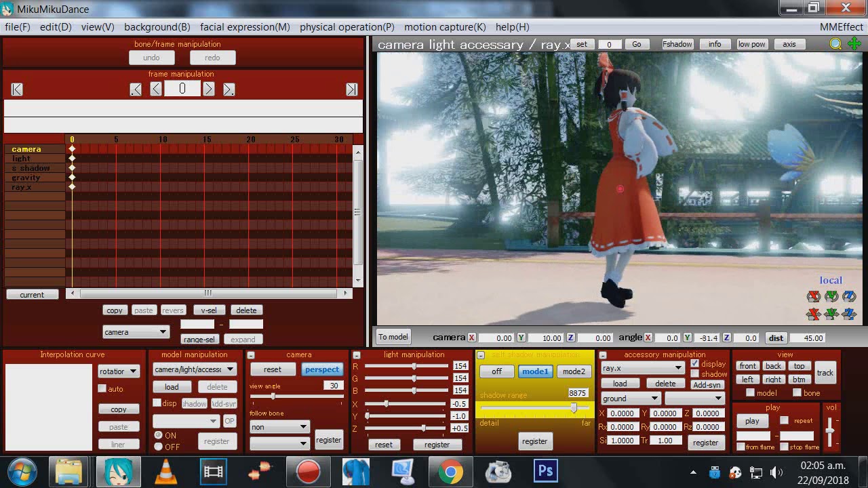
Task: Collapse the accessory manipulation panel
Action: [603, 355]
